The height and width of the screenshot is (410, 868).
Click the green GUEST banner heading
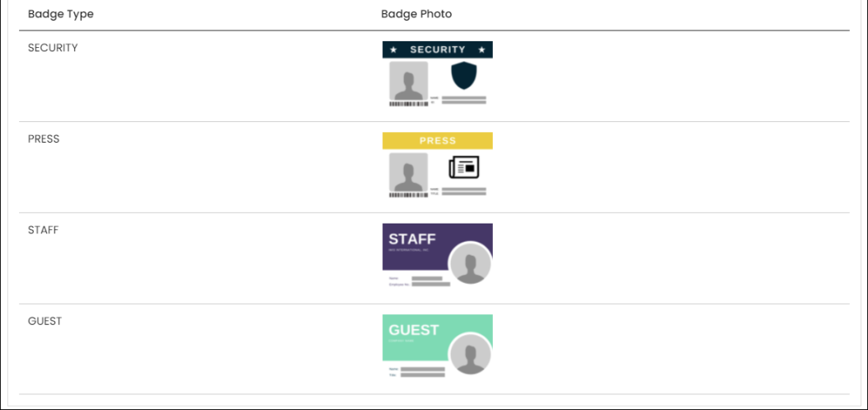click(x=414, y=330)
